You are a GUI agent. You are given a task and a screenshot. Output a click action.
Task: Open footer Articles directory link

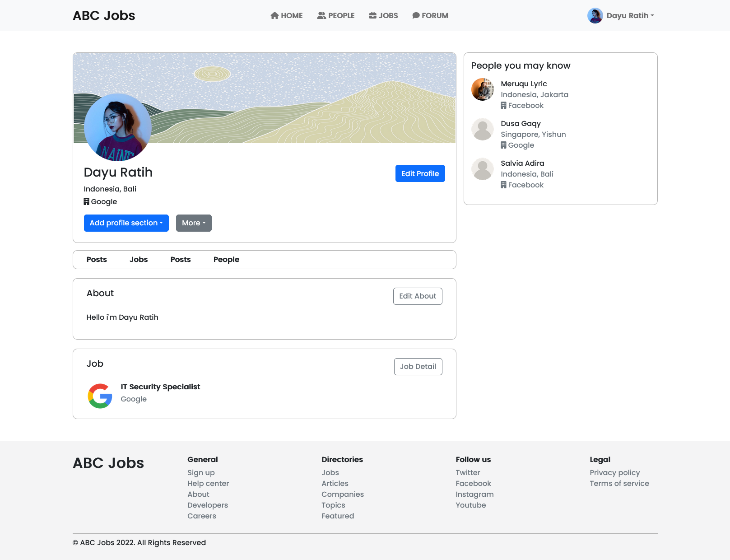click(335, 483)
